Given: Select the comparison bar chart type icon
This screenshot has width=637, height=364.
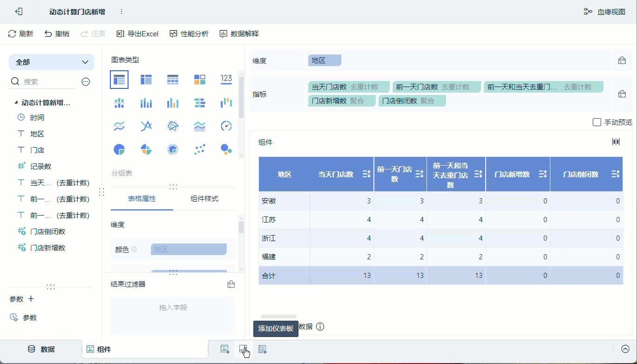Looking at the screenshot, I should pos(200,103).
